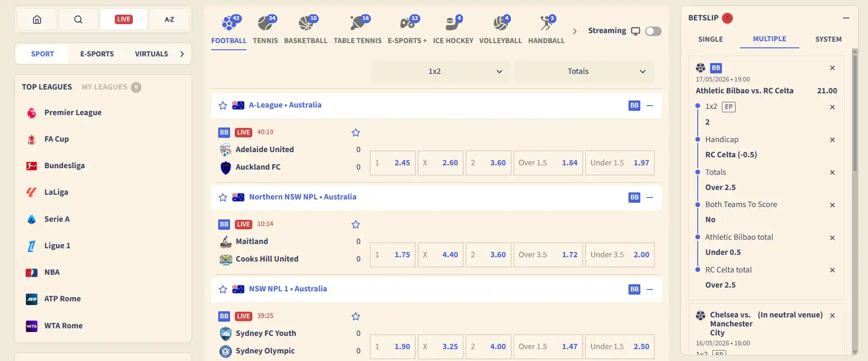Select Over 3.5 at 1.72
The height and width of the screenshot is (361, 868).
pyautogui.click(x=548, y=255)
